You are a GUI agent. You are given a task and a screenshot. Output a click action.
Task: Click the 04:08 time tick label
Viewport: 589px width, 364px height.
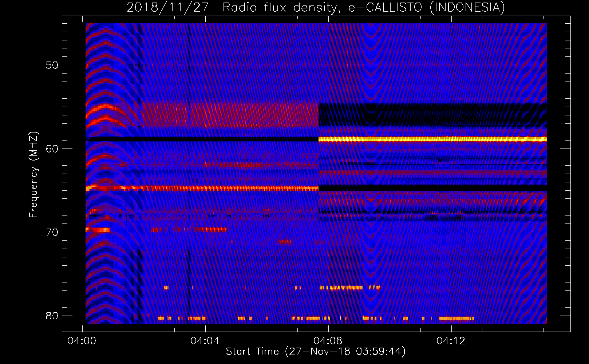[328, 341]
